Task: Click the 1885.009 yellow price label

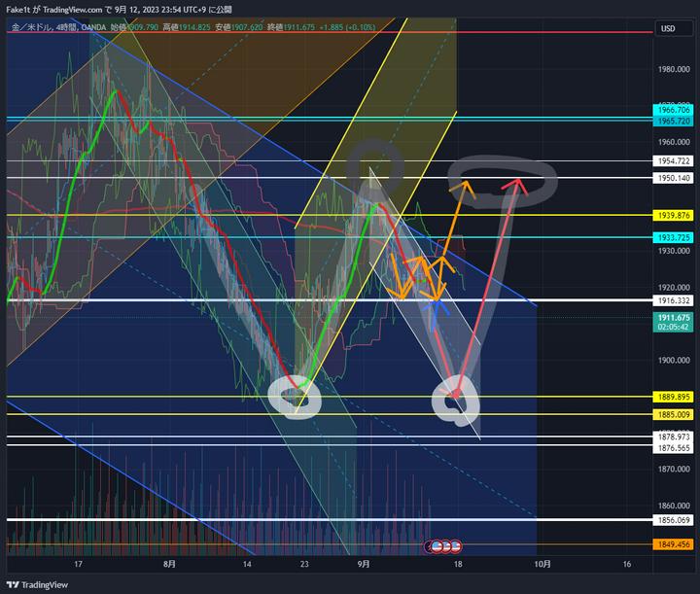Action: (674, 414)
